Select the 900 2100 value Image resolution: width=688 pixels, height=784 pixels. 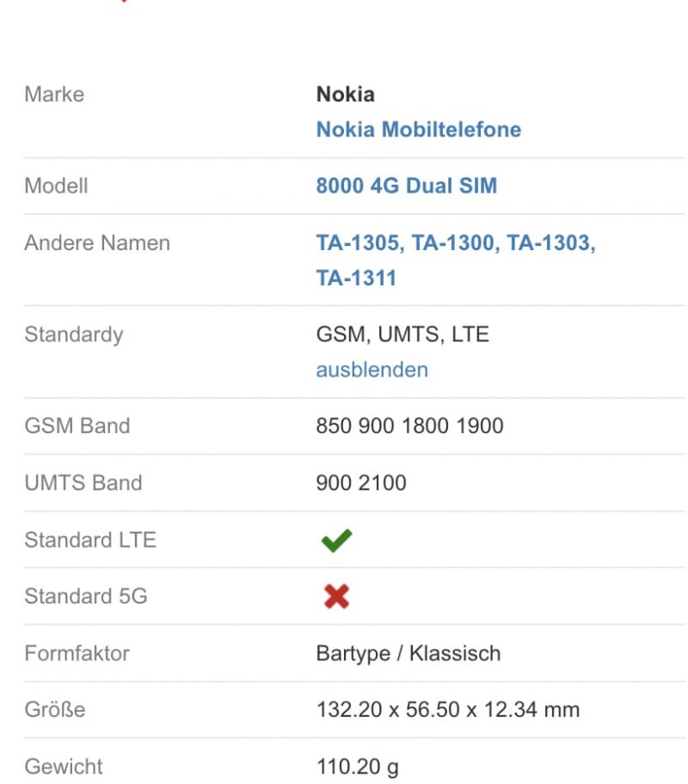pyautogui.click(x=361, y=483)
